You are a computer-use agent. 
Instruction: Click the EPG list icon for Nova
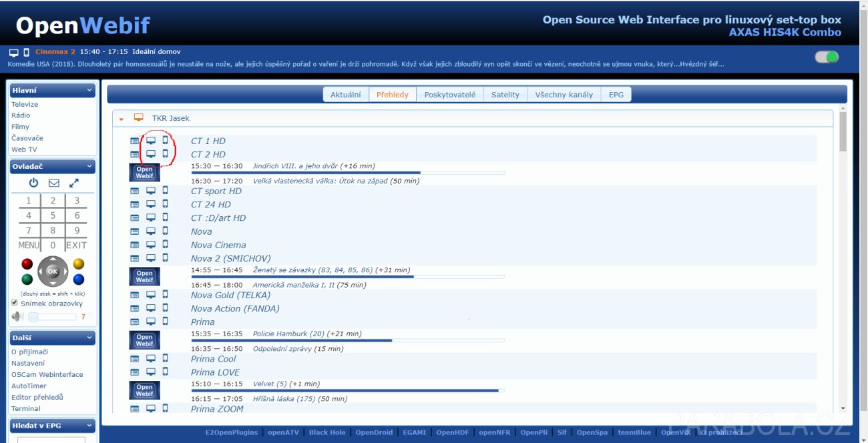point(135,232)
